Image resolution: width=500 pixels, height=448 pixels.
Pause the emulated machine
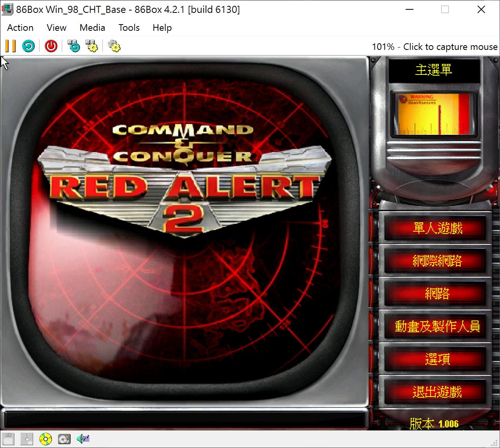tap(11, 46)
